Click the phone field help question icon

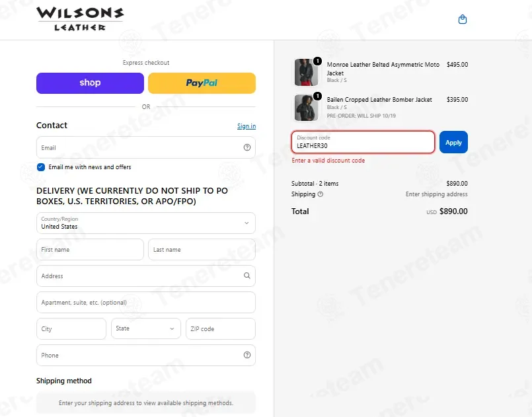pyautogui.click(x=247, y=355)
